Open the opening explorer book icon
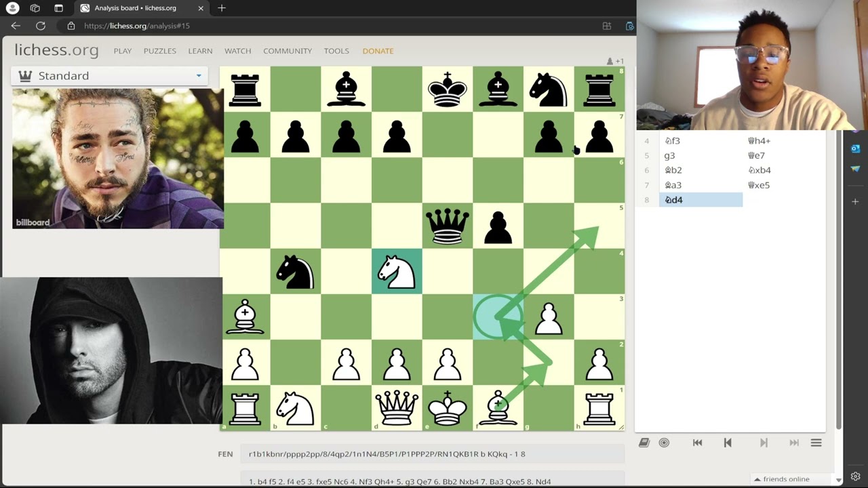 point(644,443)
